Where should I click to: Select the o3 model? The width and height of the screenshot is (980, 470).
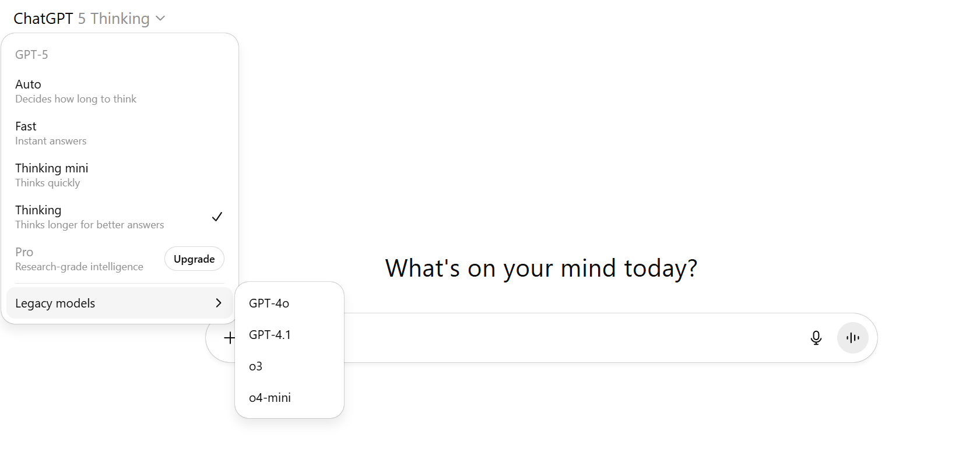coord(256,366)
